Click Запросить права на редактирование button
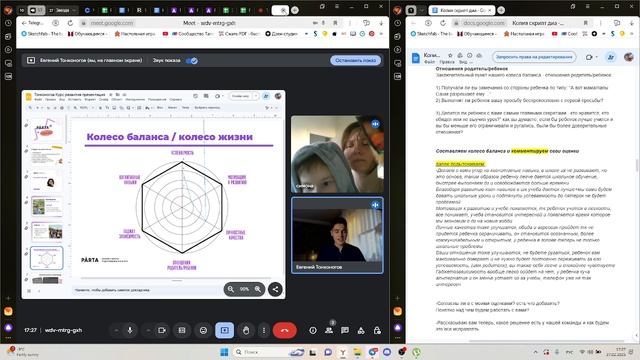Image resolution: width=640 pixels, height=360 pixels. tap(534, 57)
